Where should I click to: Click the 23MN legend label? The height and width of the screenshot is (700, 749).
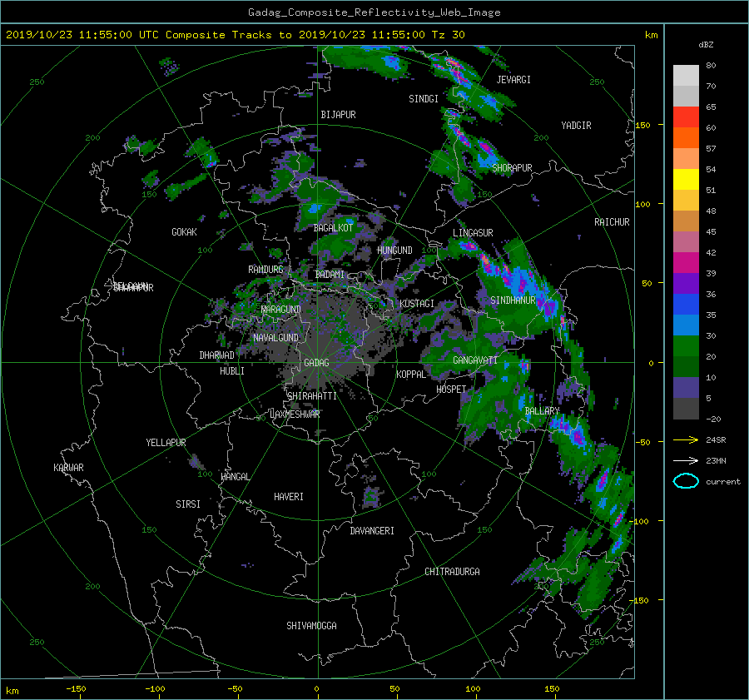716,461
